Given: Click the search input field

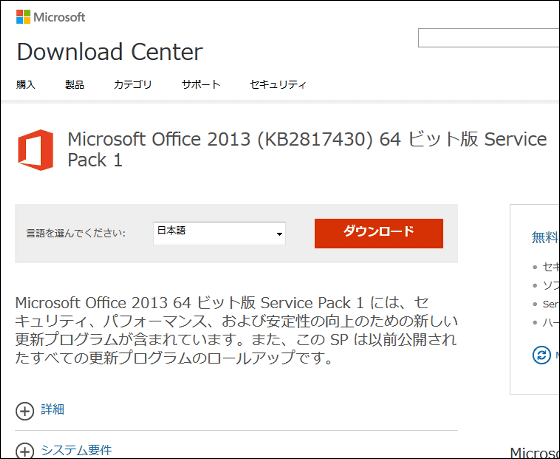Looking at the screenshot, I should click(x=489, y=38).
